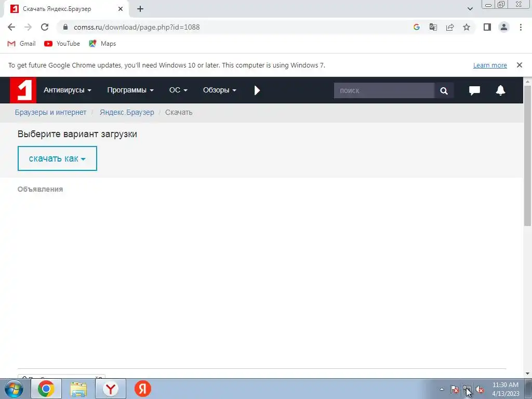Bookmark this page with the star
Screen dimensions: 532x399
click(x=467, y=27)
